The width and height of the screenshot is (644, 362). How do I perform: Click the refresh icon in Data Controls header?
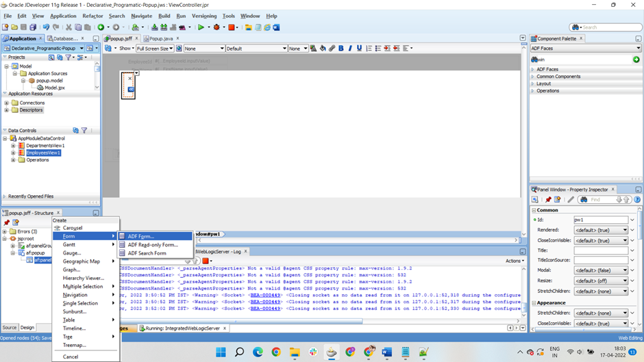point(75,130)
